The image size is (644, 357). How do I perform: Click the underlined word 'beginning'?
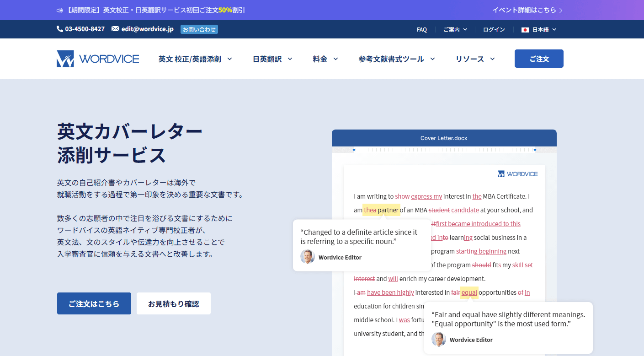tap(493, 251)
